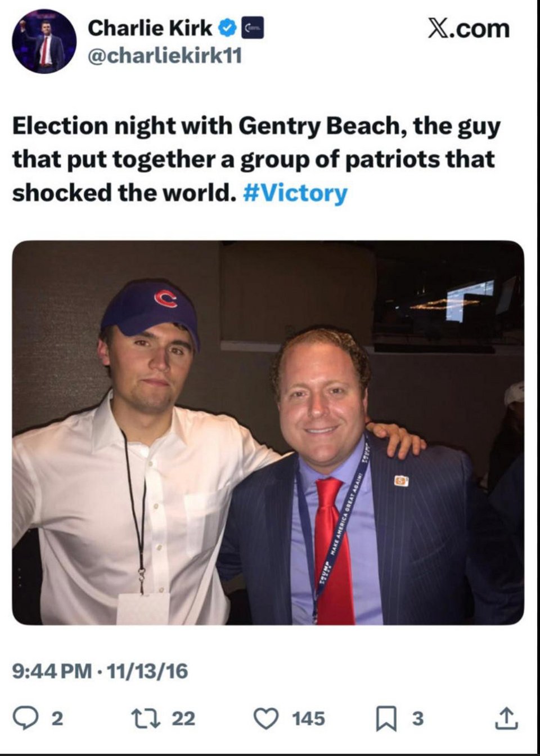Viewport: 540px width, 756px height.
Task: Click the Charlie Kirk display name
Action: 150,28
